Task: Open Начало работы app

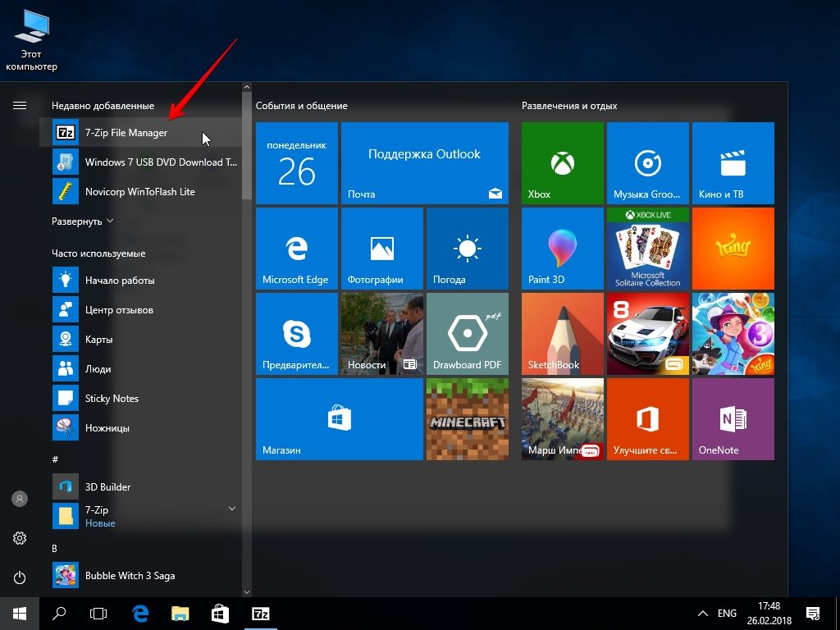Action: (140, 281)
